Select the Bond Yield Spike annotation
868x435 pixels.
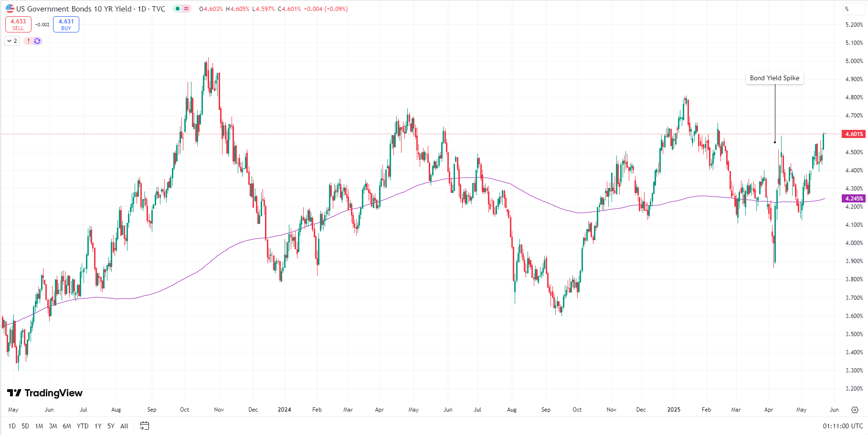click(774, 78)
